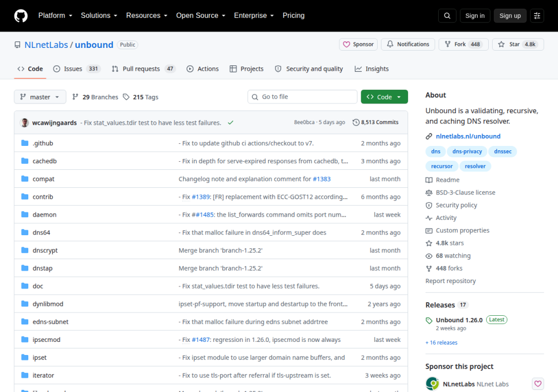The height and width of the screenshot is (392, 558).
Task: Open commit hash 8ee0bca
Action: coord(304,122)
